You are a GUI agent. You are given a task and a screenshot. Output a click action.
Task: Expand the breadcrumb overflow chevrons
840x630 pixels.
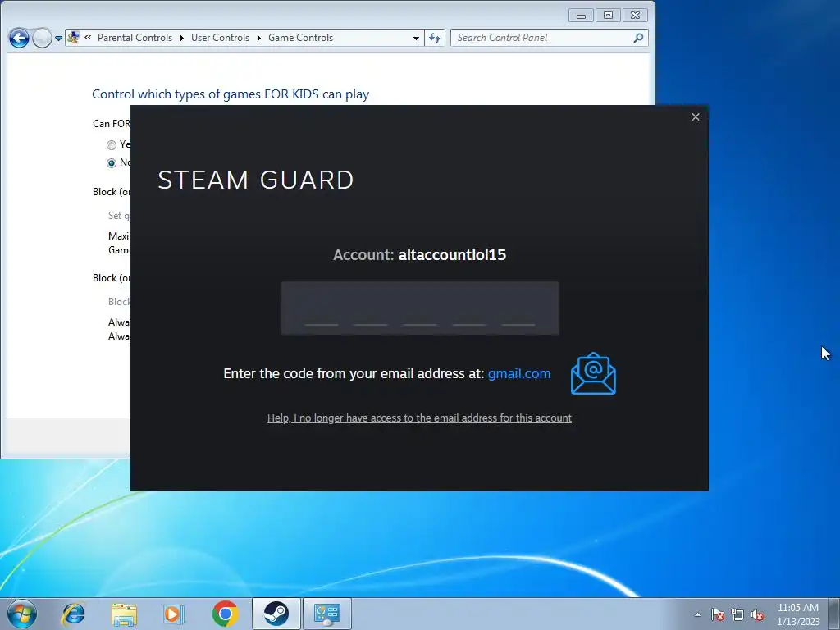(x=88, y=38)
